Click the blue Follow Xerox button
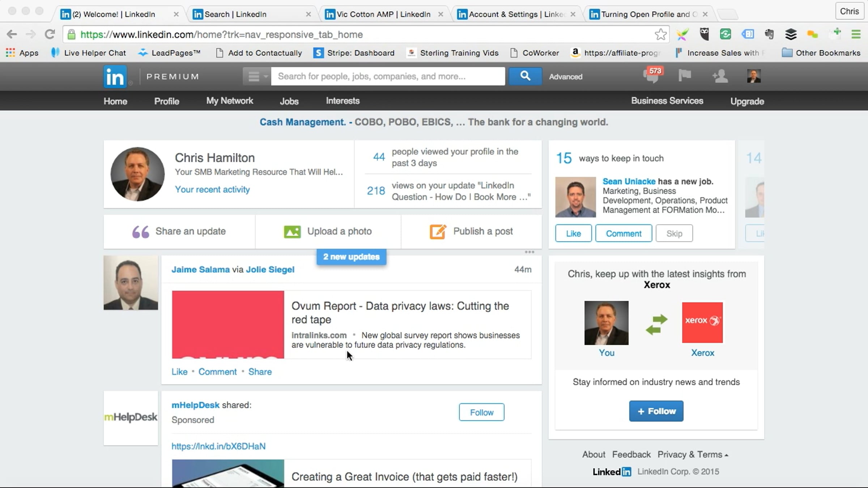This screenshot has height=488, width=868. tap(656, 411)
